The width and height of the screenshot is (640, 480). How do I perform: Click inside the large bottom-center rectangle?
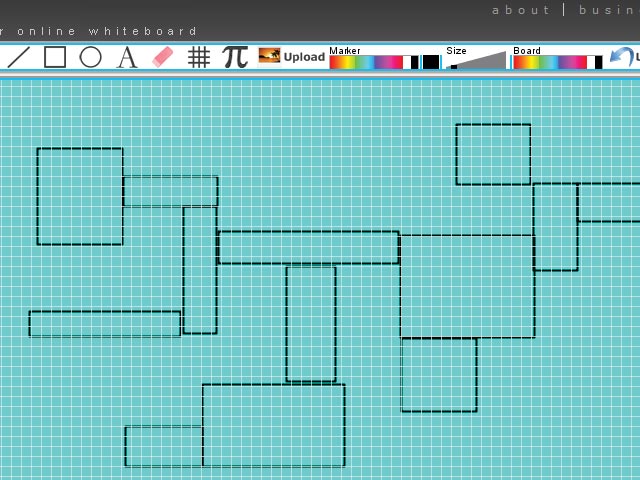tap(274, 425)
